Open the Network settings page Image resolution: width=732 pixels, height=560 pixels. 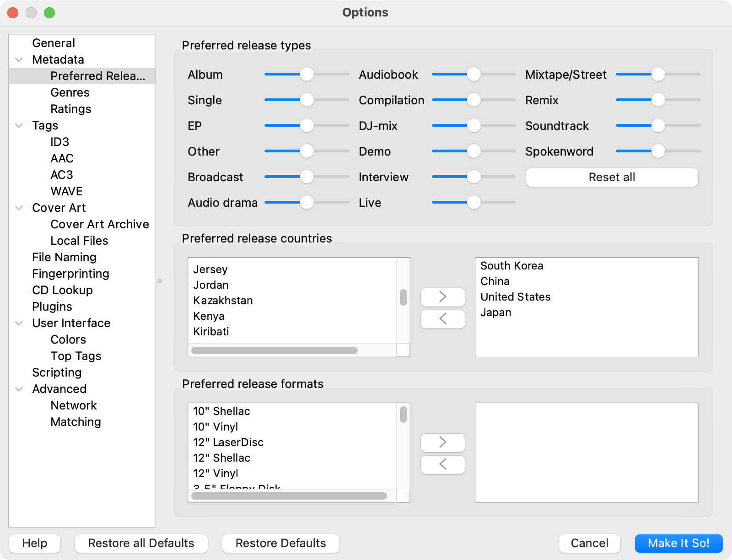74,405
